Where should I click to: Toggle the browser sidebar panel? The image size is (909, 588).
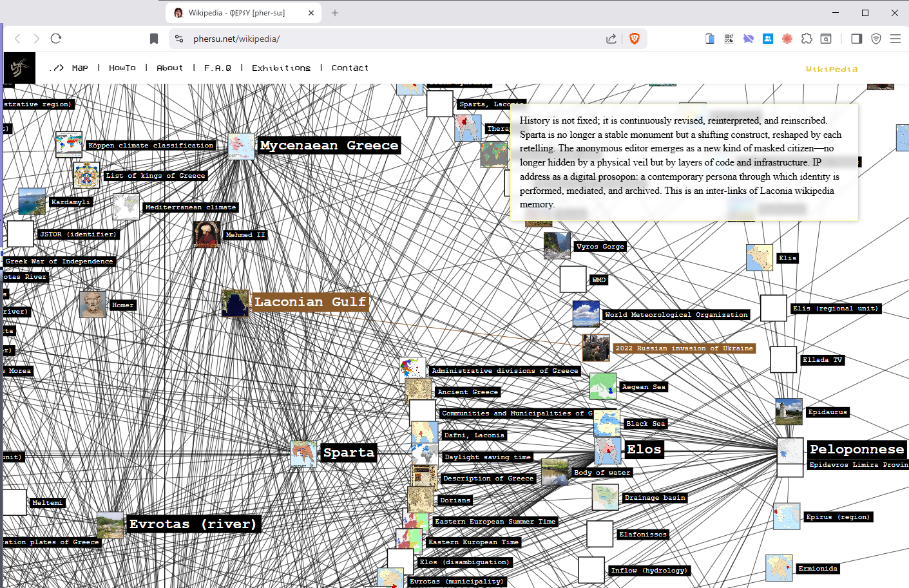pos(856,39)
